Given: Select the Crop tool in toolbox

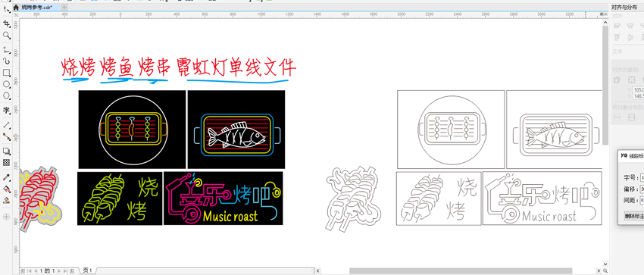Looking at the screenshot, I should [7, 24].
